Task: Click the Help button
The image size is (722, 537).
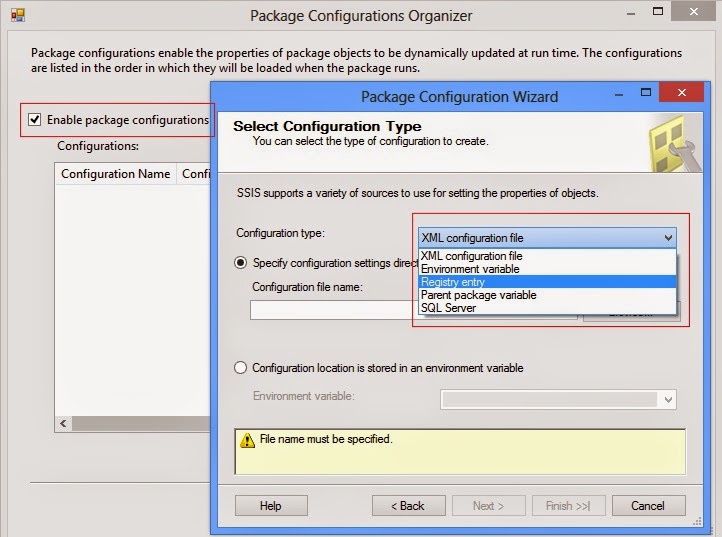Action: click(x=271, y=506)
